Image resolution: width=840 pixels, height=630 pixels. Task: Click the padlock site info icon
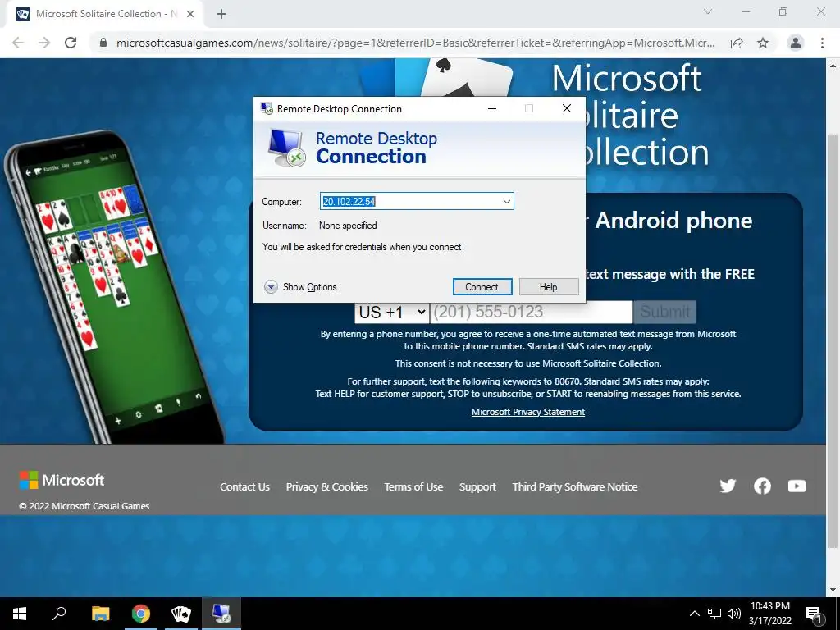point(103,43)
